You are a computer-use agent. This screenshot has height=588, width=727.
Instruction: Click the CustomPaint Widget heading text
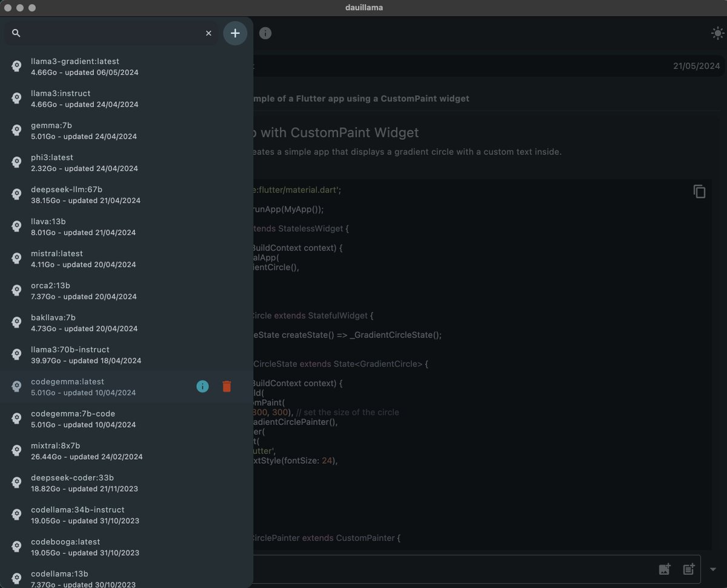[336, 133]
